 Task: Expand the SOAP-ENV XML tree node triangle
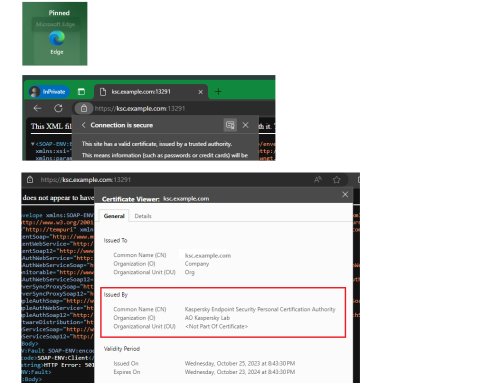click(33, 144)
